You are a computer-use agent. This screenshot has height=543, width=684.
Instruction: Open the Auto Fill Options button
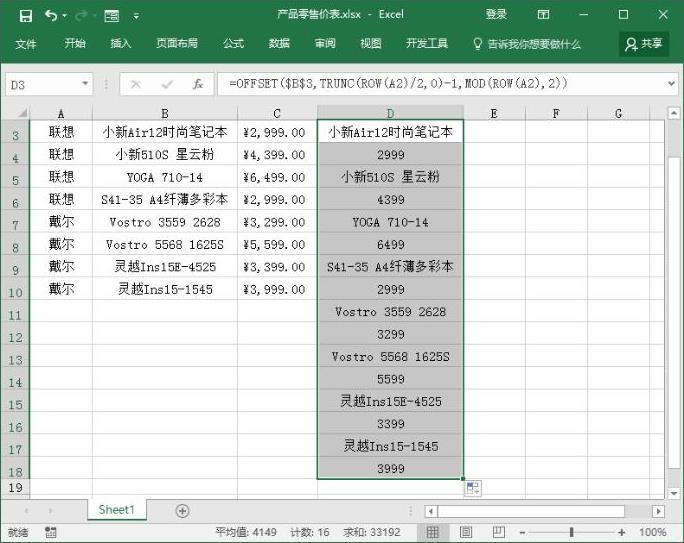coord(473,488)
